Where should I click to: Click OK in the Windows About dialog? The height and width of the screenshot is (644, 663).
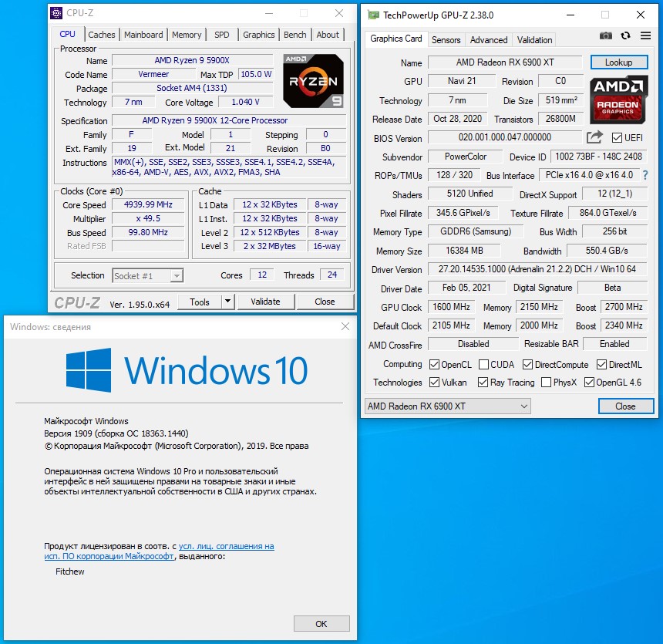point(321,624)
